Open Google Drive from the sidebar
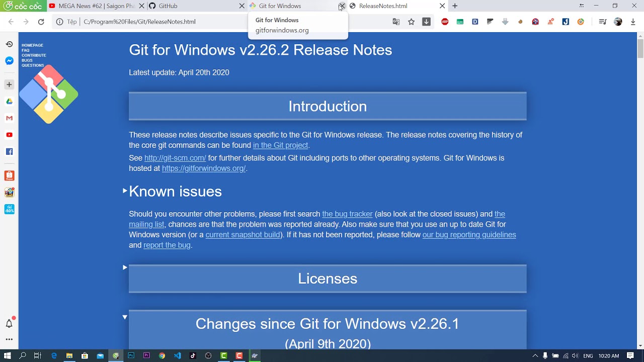The image size is (644, 362). (x=9, y=101)
